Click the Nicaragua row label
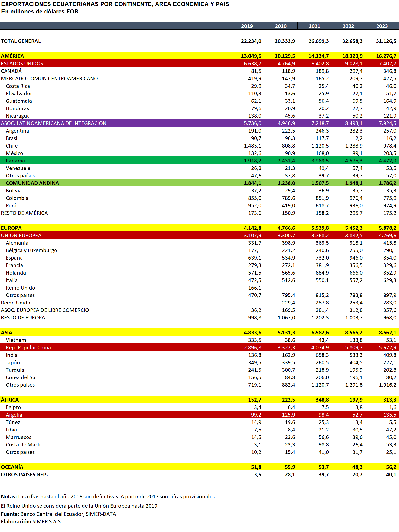The width and height of the screenshot is (399, 532). 18,116
